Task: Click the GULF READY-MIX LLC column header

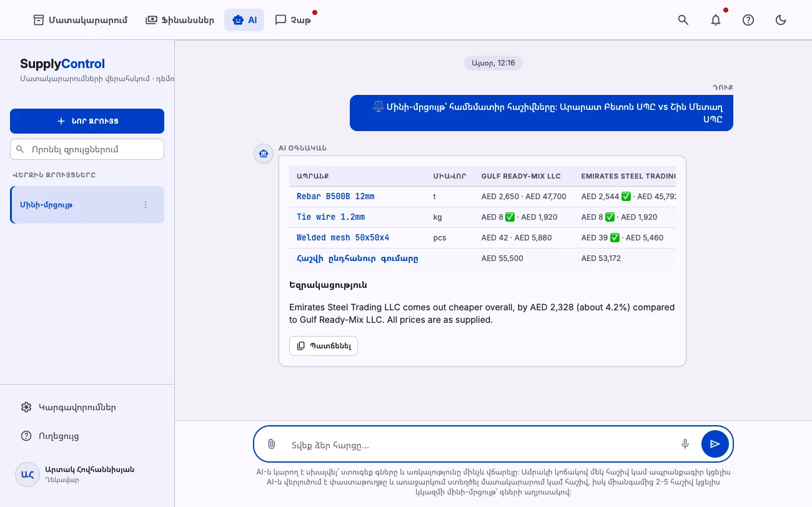Action: (521, 177)
